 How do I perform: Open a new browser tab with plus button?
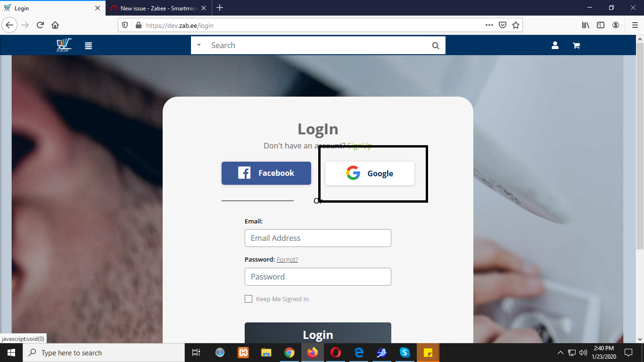tap(220, 8)
